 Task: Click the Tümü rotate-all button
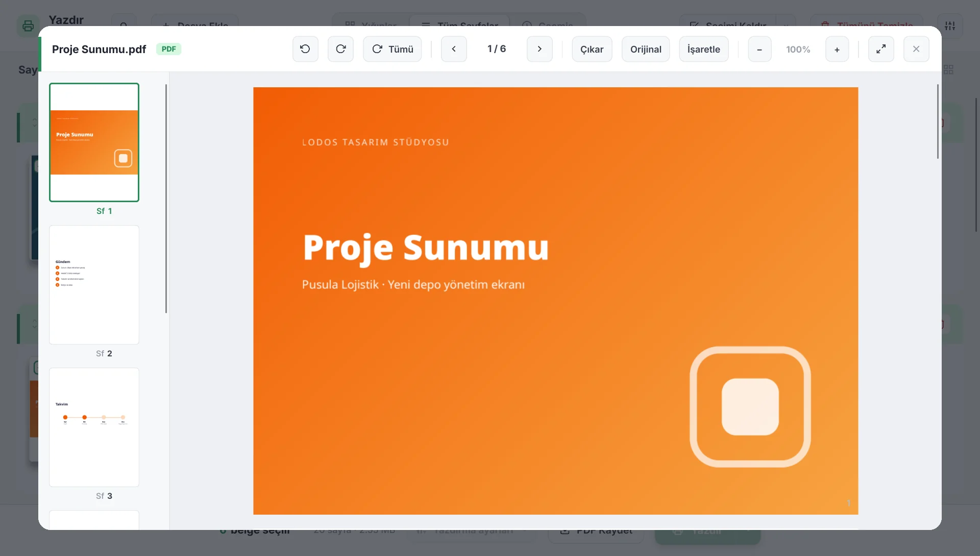tap(393, 49)
